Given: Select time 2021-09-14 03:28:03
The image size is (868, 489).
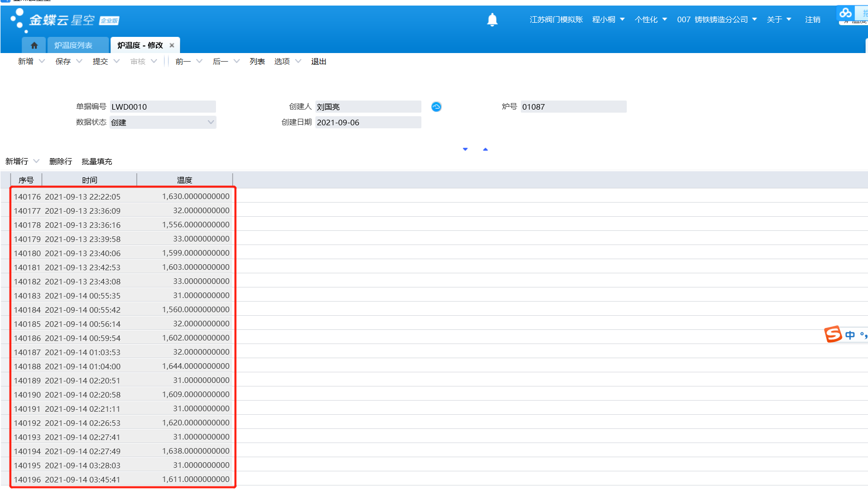Looking at the screenshot, I should (x=83, y=465).
